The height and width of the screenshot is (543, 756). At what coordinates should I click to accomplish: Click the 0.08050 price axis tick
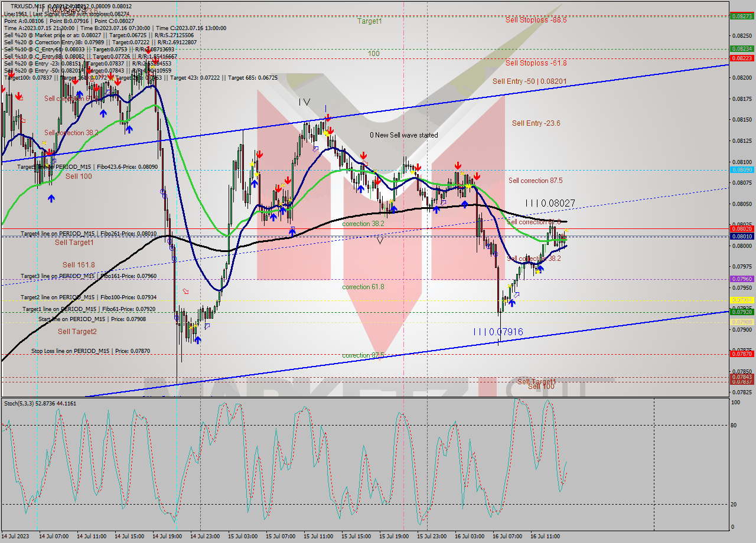coord(742,204)
